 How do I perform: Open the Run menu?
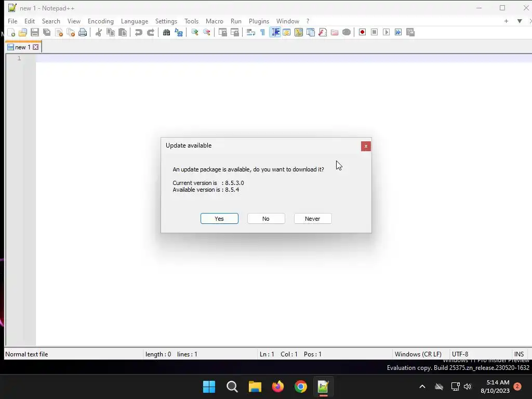pyautogui.click(x=236, y=21)
